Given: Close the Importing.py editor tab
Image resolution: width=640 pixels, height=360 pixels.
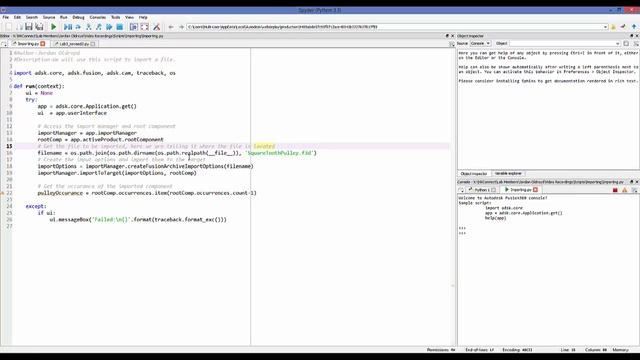Looking at the screenshot, I should coord(43,44).
